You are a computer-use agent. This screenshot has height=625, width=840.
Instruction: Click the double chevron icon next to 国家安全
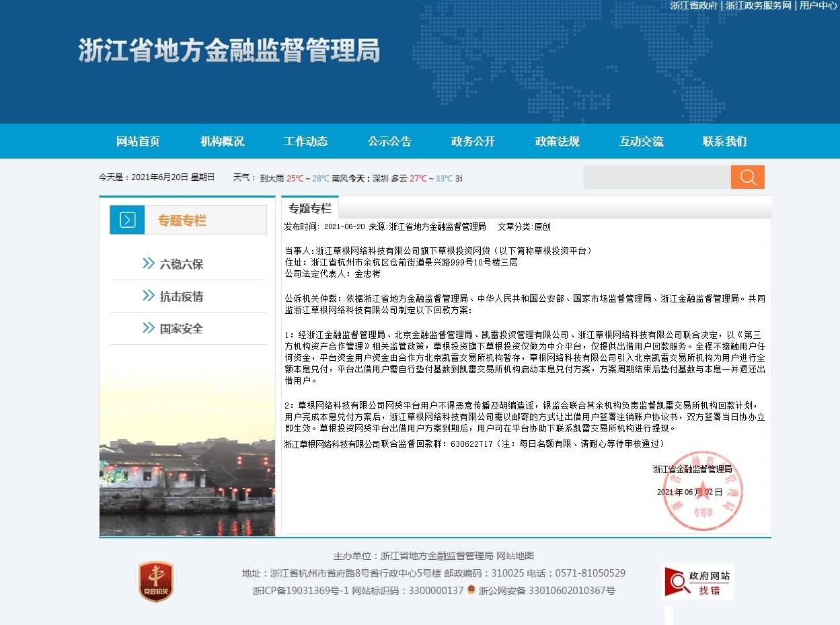click(149, 328)
